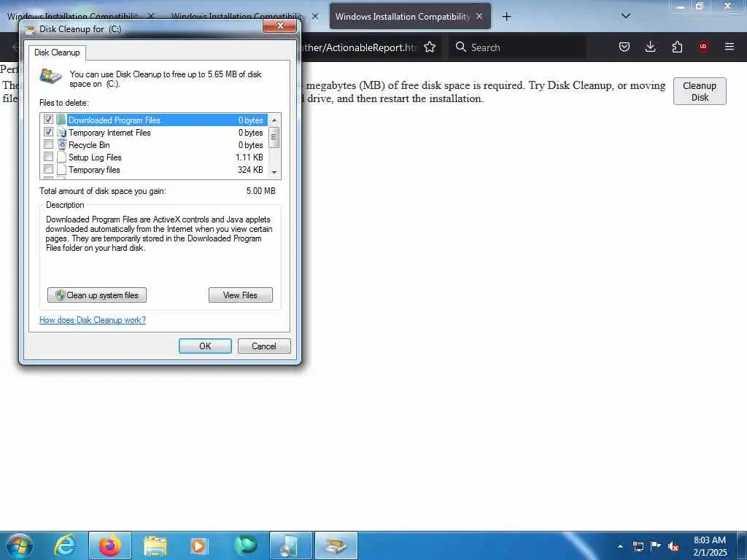The image size is (747, 560).
Task: Click the ActionableReport URL in address bar
Action: [x=361, y=47]
